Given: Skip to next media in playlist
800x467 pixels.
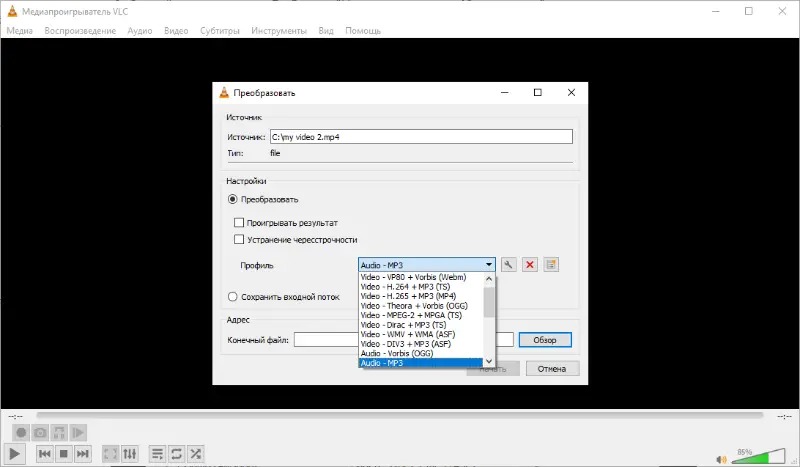Looking at the screenshot, I should tap(83, 453).
